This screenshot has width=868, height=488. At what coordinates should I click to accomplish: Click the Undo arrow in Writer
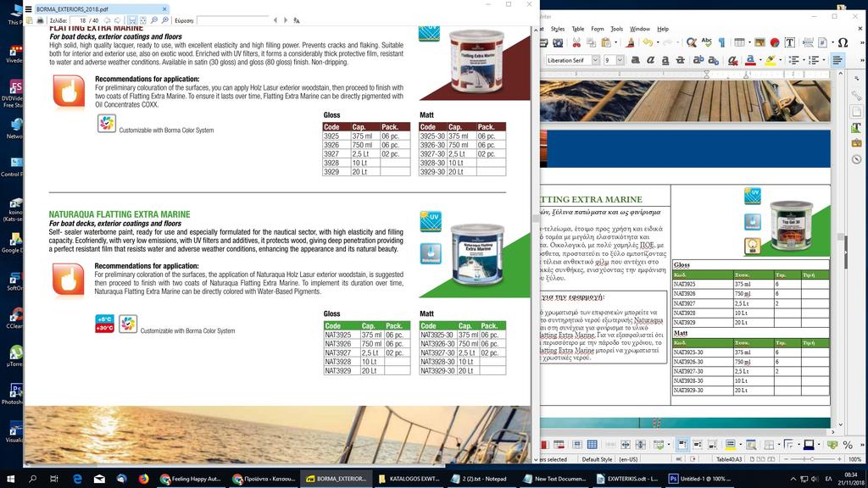647,42
